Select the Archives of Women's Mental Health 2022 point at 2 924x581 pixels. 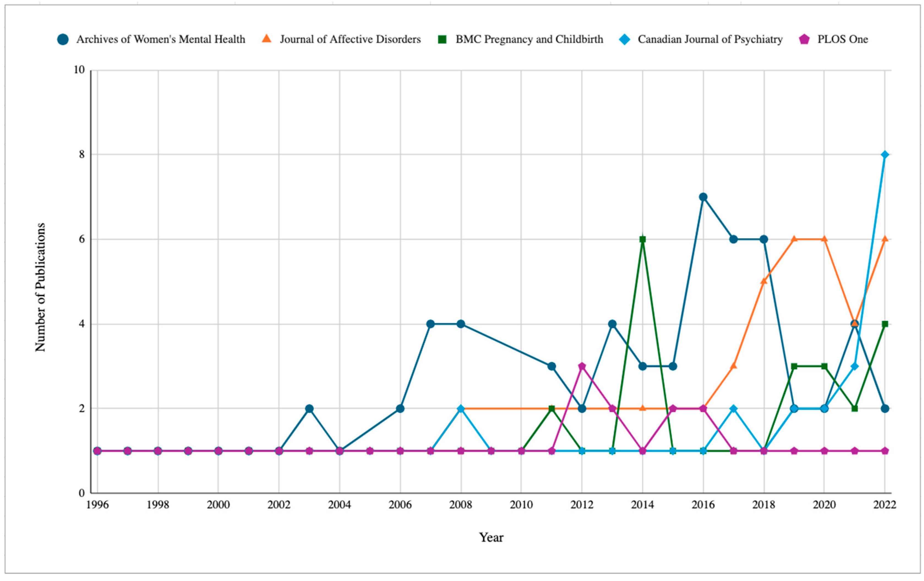point(885,409)
